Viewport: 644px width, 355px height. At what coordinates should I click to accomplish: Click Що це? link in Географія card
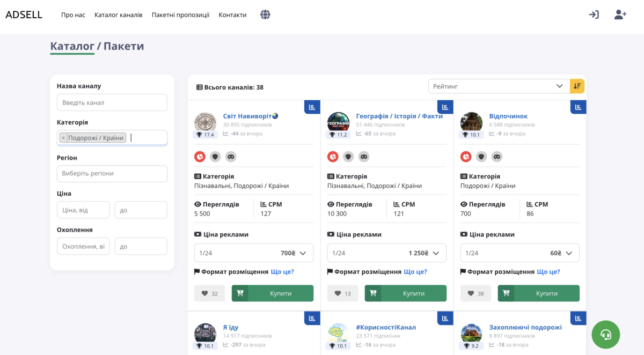coord(415,272)
